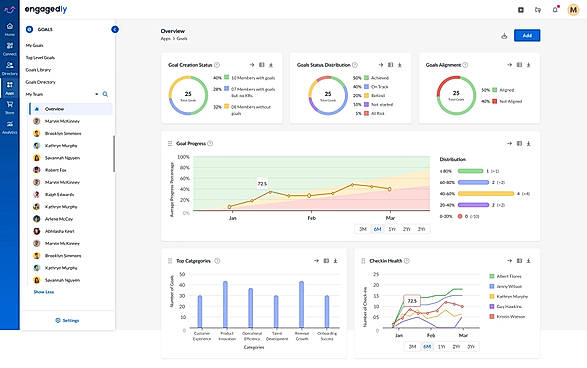Click the Apps breadcrumb link

coord(165,39)
